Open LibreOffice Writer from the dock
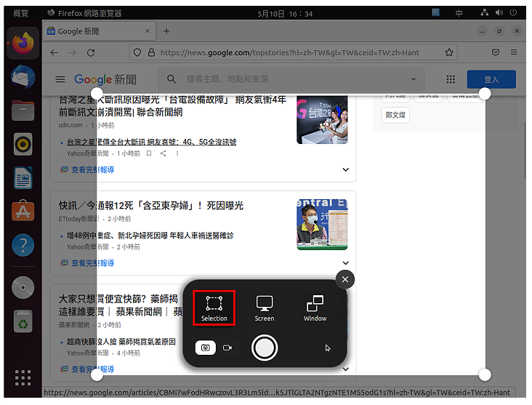 point(23,178)
